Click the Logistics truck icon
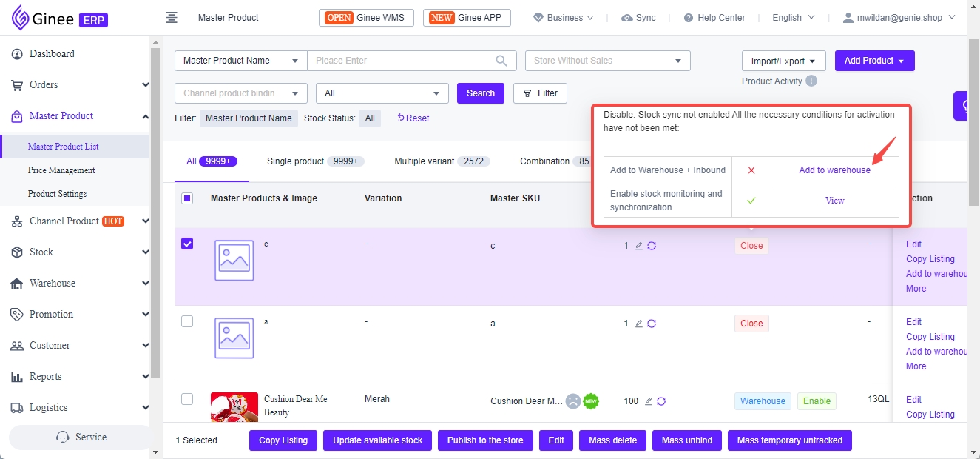Screen dimensions: 980x459 tap(16, 408)
